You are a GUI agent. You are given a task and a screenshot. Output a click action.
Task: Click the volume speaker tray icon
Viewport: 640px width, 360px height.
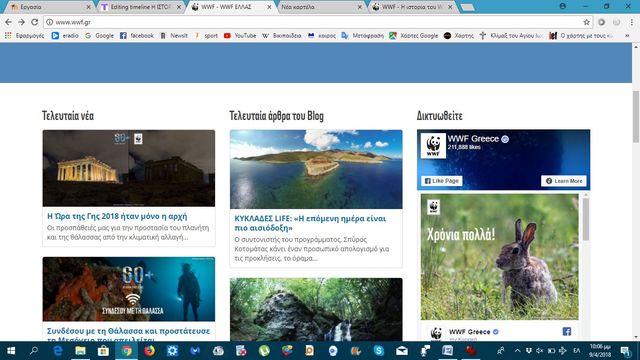tap(540, 351)
